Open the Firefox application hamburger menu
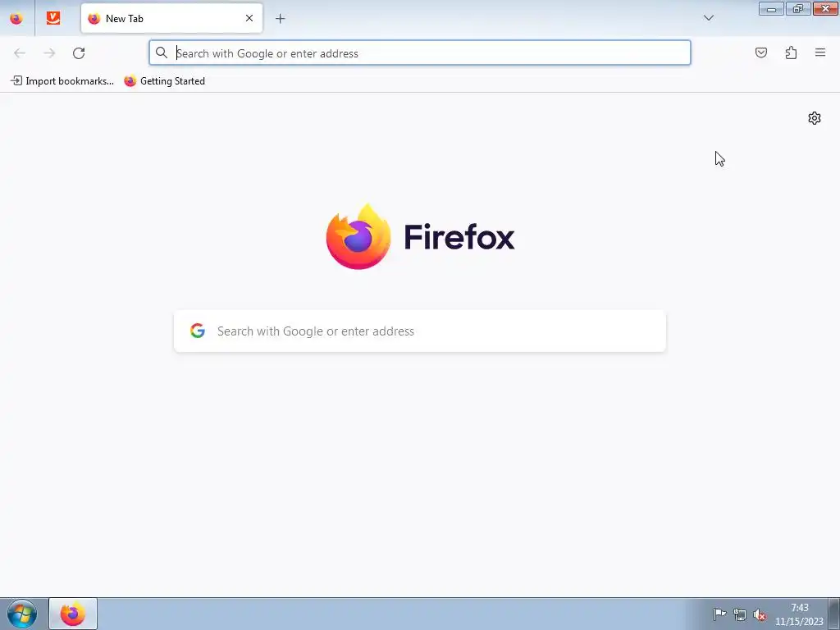The height and width of the screenshot is (630, 840). 820,52
